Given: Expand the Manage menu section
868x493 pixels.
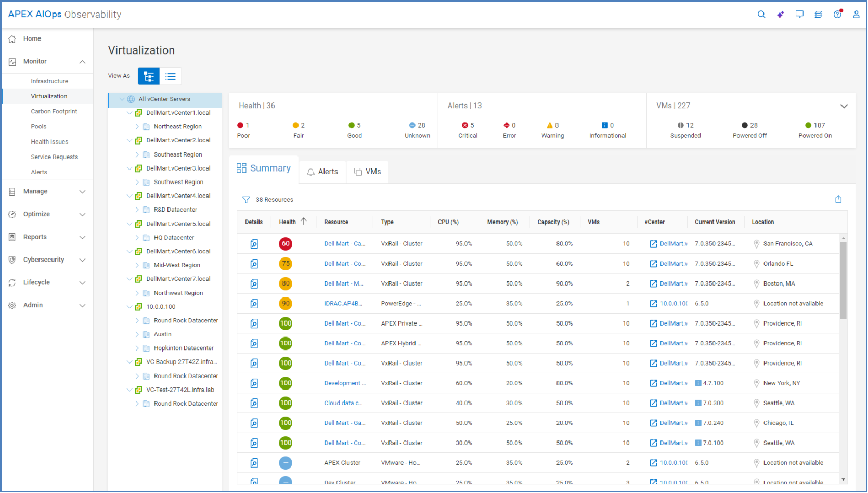Looking at the screenshot, I should click(82, 192).
